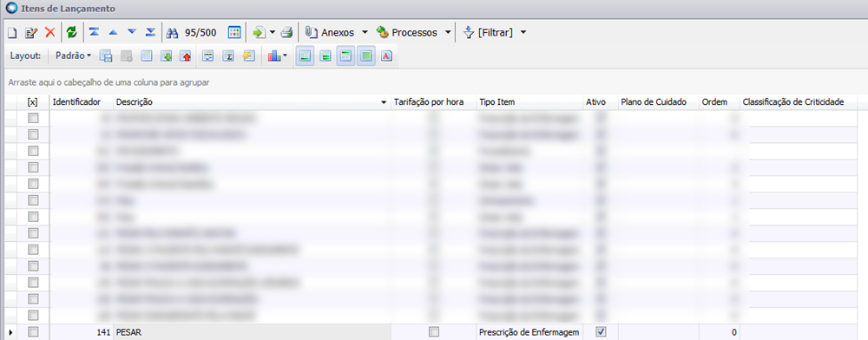
Task: Click the plain table layout icon
Action: [x=146, y=56]
